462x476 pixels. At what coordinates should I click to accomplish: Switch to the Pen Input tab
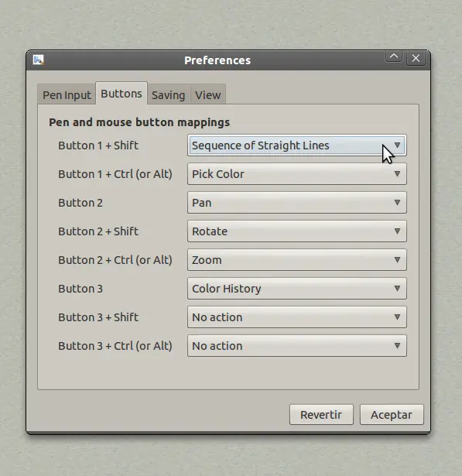[x=67, y=95]
